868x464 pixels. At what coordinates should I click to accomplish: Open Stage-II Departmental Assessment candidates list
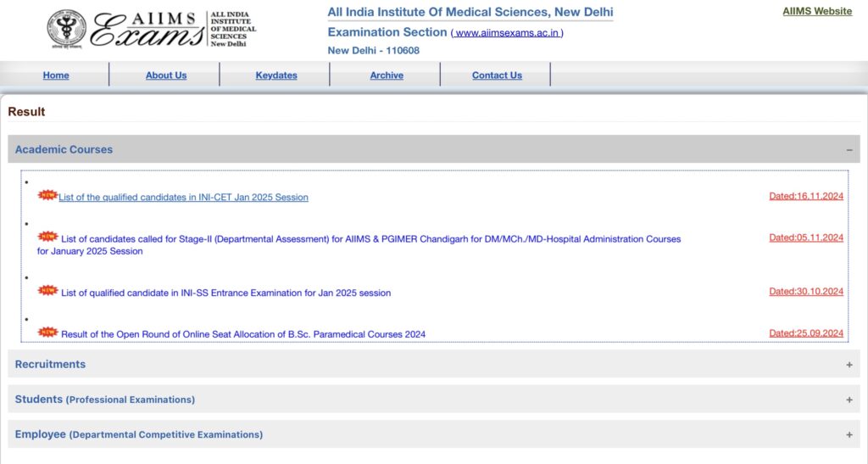coord(359,245)
